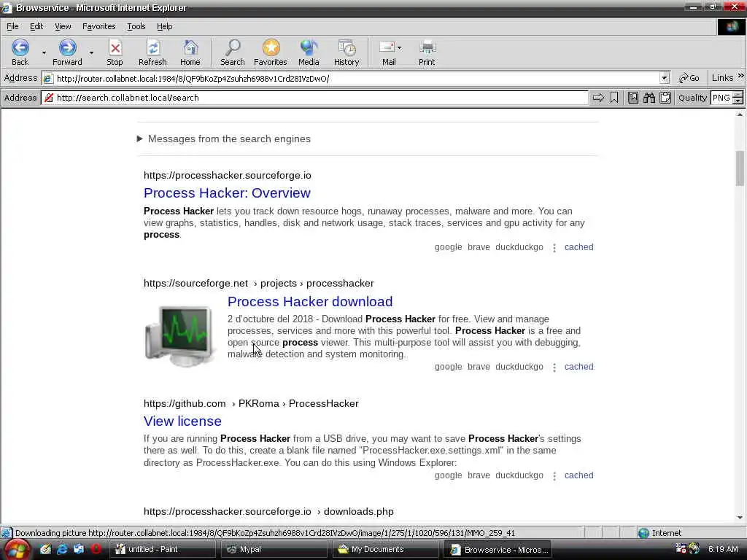Open the Back button history dropdown arrow
Screen dimensions: 747x560
tap(44, 52)
